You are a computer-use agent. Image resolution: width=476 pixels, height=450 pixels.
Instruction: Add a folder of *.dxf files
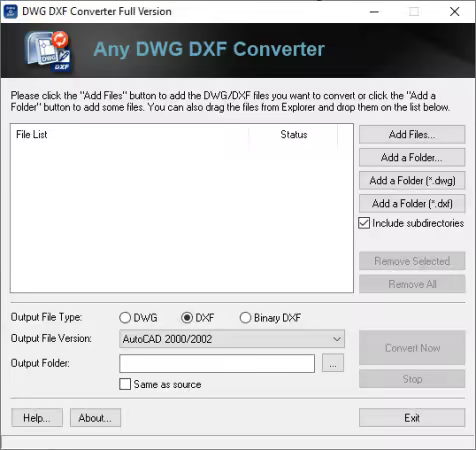(412, 203)
